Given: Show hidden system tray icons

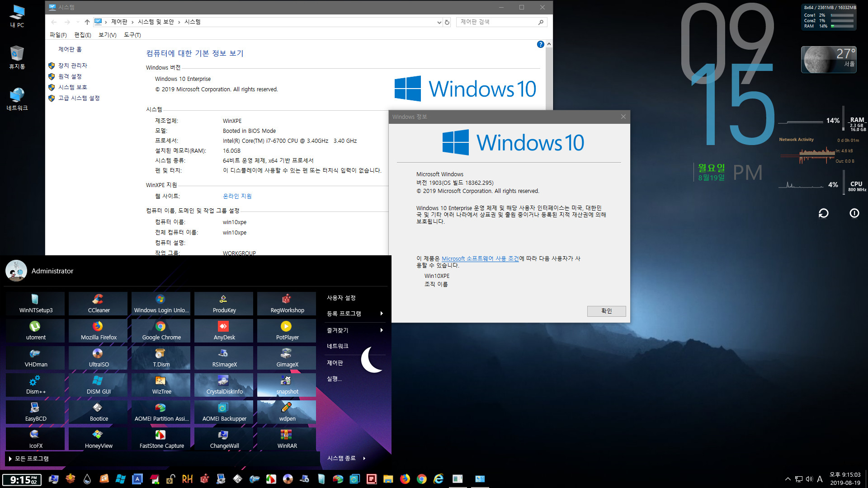Looking at the screenshot, I should 788,479.
